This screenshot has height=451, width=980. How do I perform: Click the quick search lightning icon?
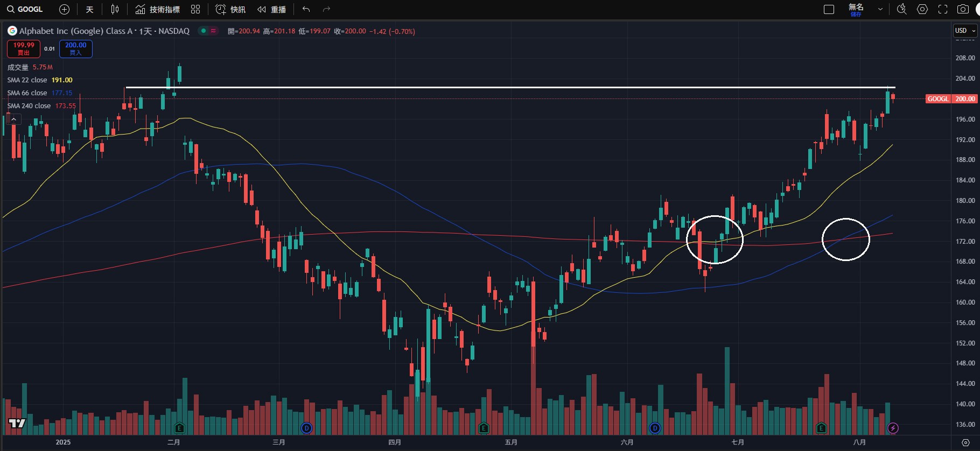coord(901,9)
